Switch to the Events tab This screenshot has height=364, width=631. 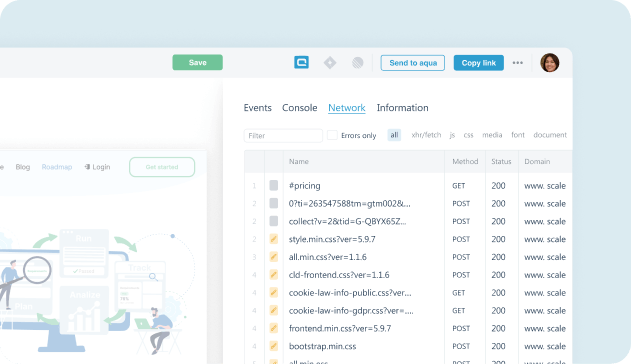[258, 108]
